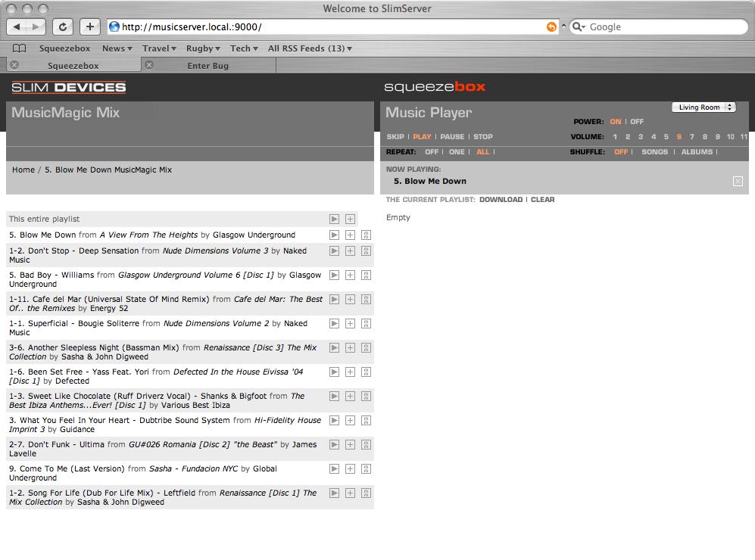Go back in browser history

17,27
